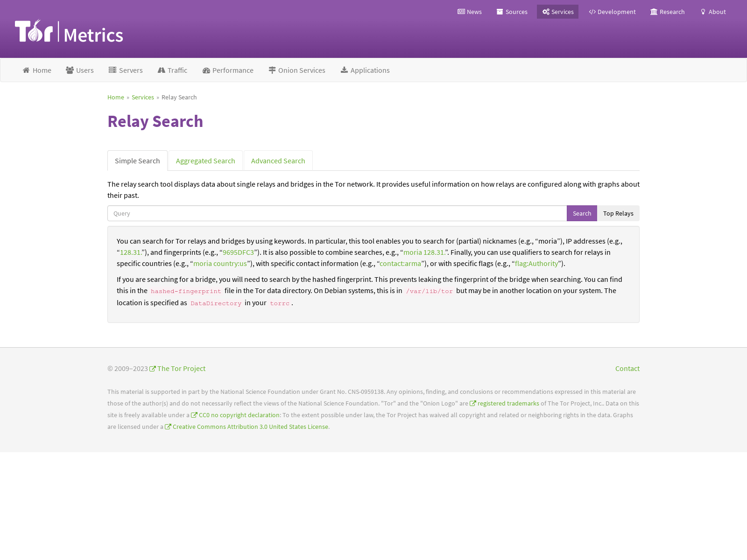The height and width of the screenshot is (560, 747).
Task: Click the Services breadcrumb link
Action: pyautogui.click(x=143, y=97)
